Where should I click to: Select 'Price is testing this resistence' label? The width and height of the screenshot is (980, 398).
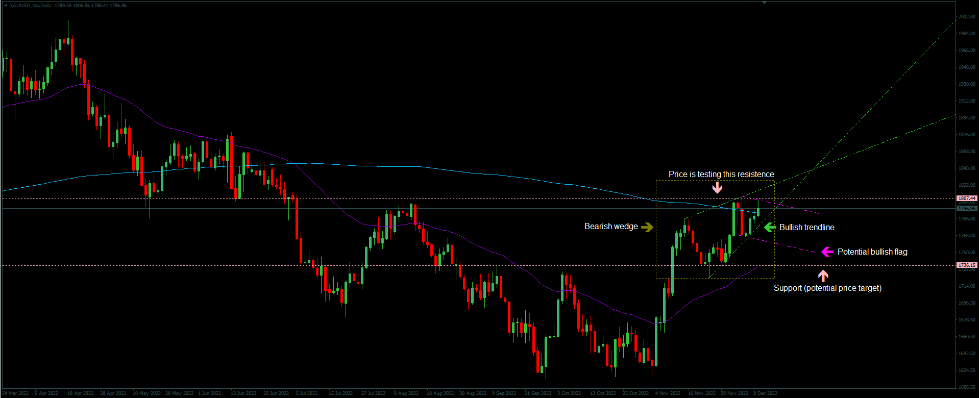click(721, 175)
